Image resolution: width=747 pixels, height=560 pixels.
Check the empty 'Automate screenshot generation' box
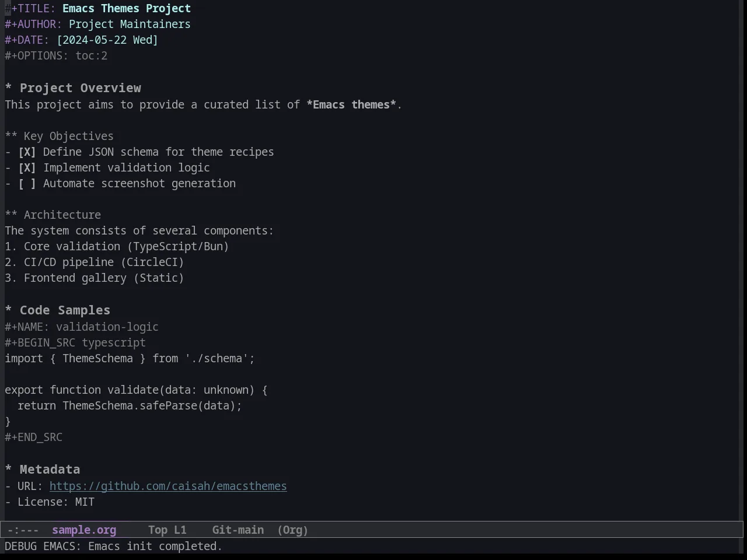(27, 184)
